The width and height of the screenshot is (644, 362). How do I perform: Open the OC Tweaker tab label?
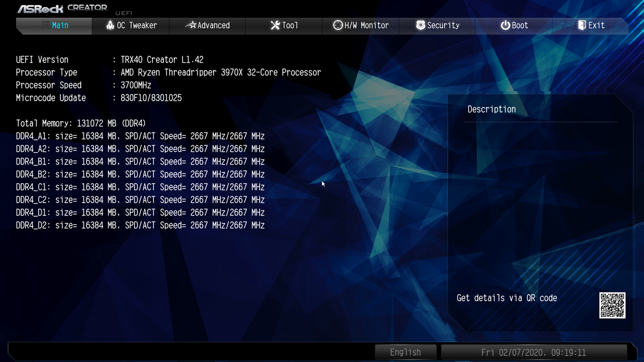pos(137,25)
